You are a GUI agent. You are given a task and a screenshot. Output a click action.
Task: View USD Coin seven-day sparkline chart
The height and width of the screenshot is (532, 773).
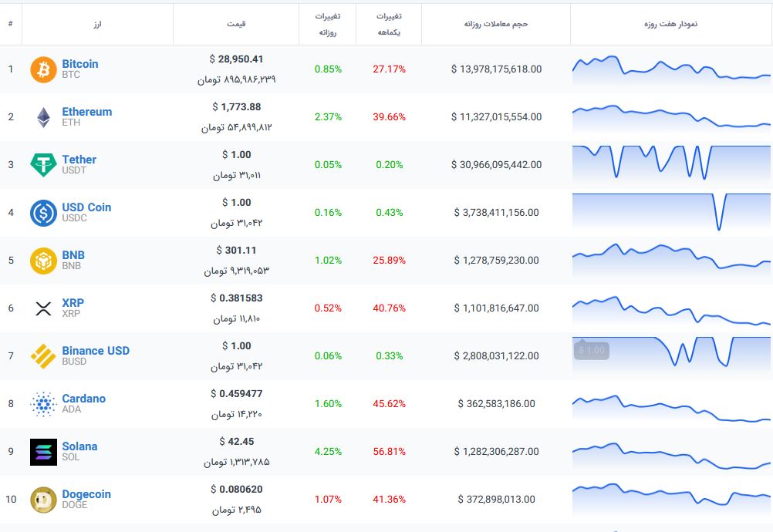click(x=671, y=212)
